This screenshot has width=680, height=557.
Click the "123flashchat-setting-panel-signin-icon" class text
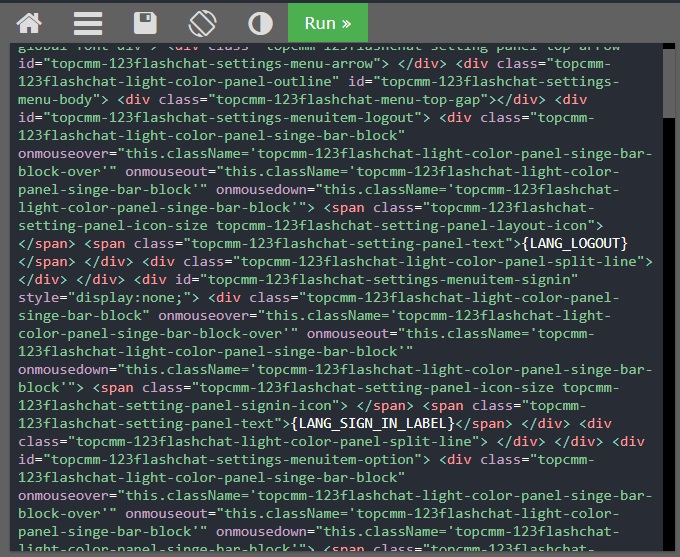pyautogui.click(x=175, y=406)
